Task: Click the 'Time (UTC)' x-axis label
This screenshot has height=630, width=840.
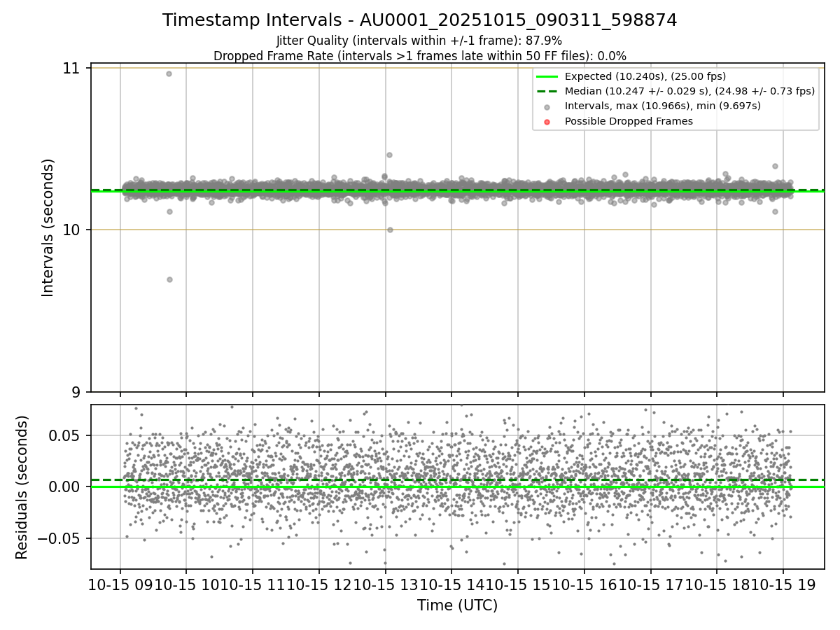Action: [x=457, y=605]
